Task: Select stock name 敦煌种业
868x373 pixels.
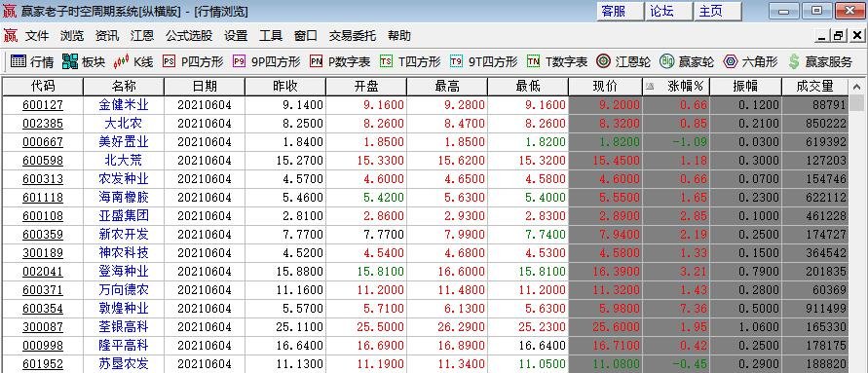Action: (124, 309)
